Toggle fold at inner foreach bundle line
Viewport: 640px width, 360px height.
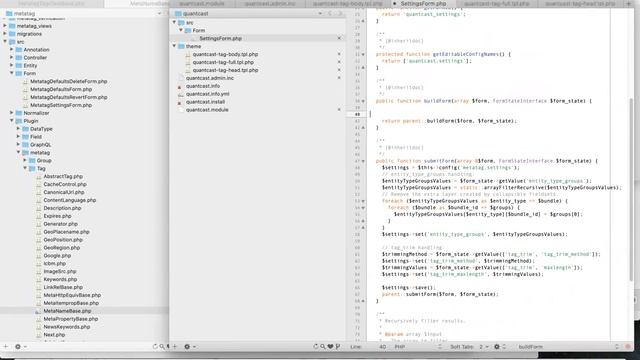point(363,207)
